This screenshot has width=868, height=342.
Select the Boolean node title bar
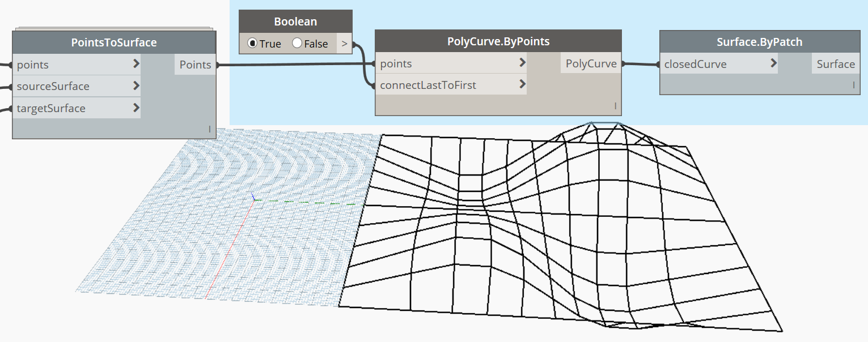(x=295, y=22)
